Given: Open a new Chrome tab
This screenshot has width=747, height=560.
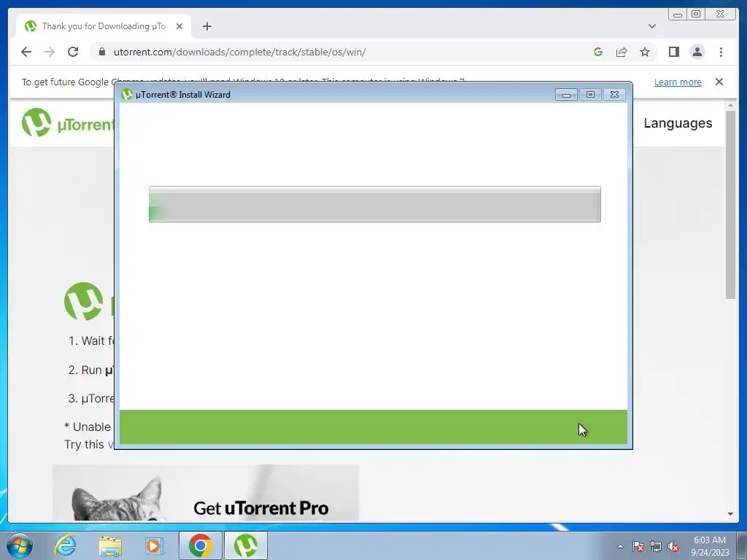Looking at the screenshot, I should tap(206, 26).
